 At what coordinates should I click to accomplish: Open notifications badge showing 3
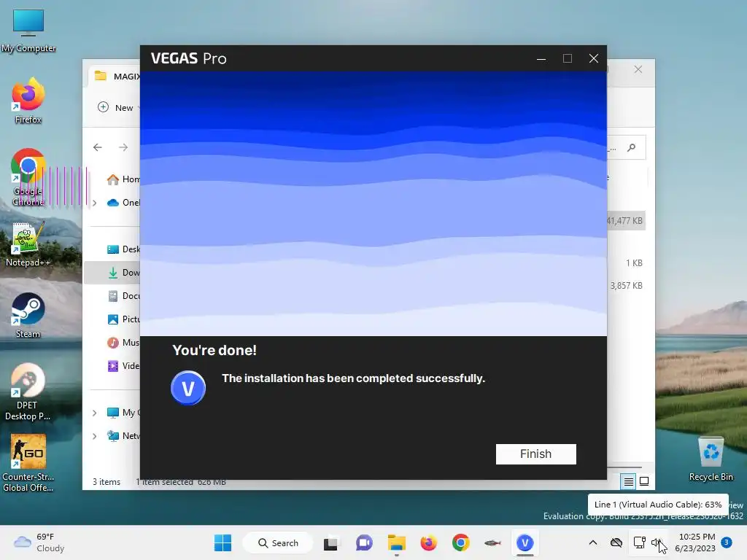(x=727, y=542)
